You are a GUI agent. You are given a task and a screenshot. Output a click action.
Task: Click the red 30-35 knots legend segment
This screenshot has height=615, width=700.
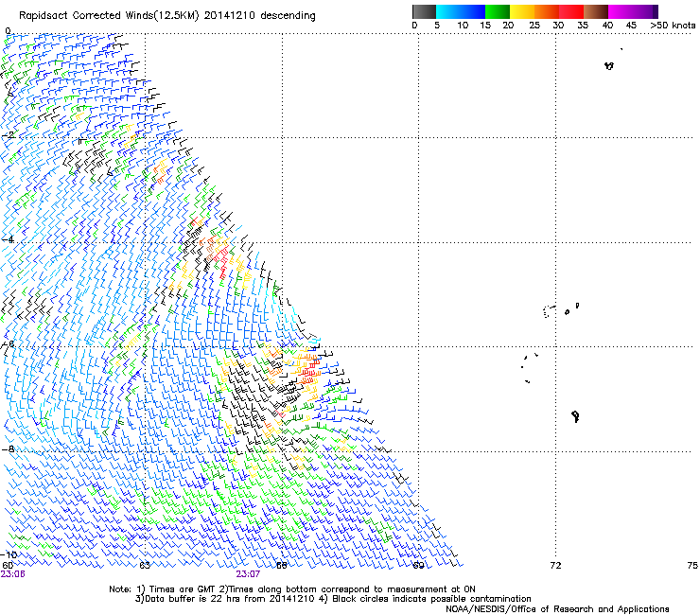[571, 11]
